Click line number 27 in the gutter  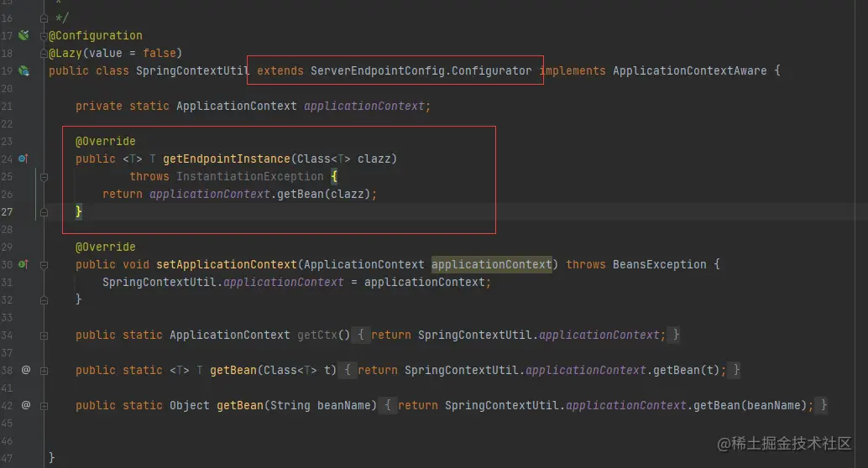(7, 212)
